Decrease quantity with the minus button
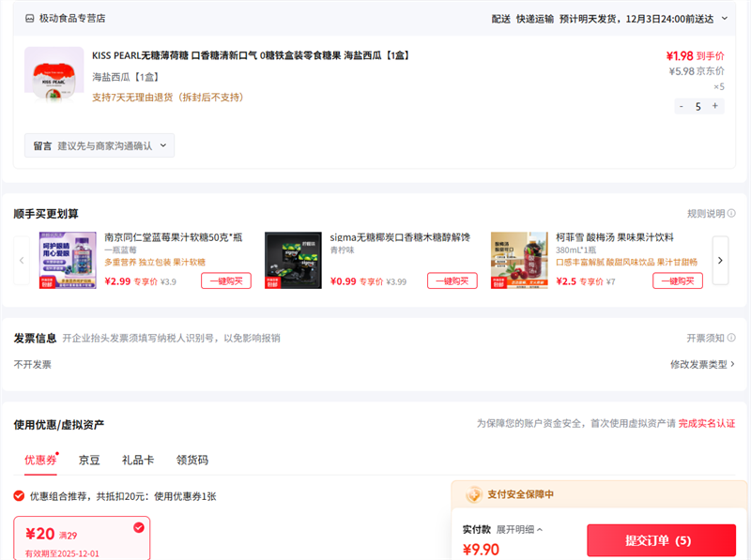 (681, 106)
